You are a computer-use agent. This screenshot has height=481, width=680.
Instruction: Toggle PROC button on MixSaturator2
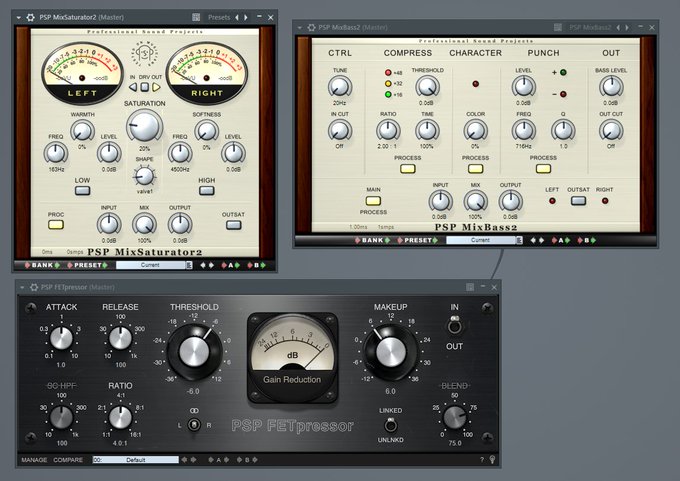click(56, 225)
